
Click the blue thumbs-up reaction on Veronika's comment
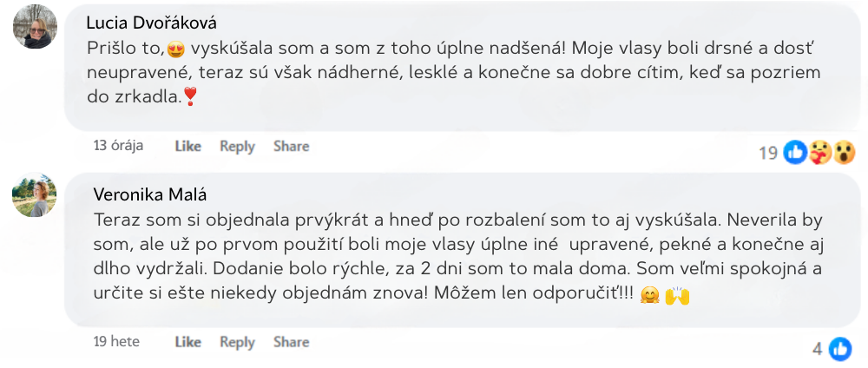839,349
